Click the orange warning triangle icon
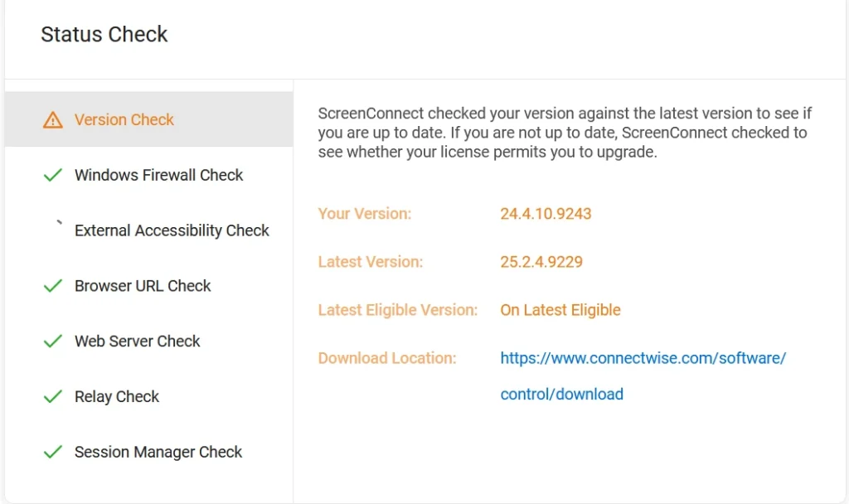Screen dimensions: 849x504 (x=53, y=120)
